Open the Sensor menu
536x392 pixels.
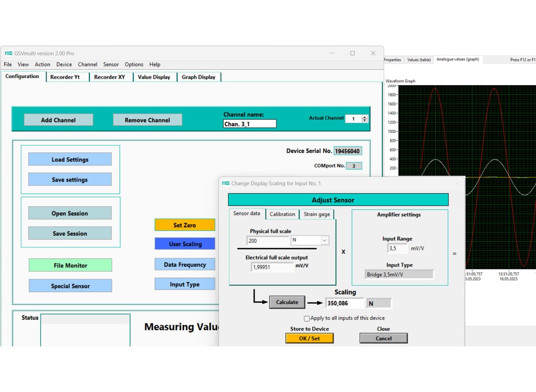tap(111, 64)
